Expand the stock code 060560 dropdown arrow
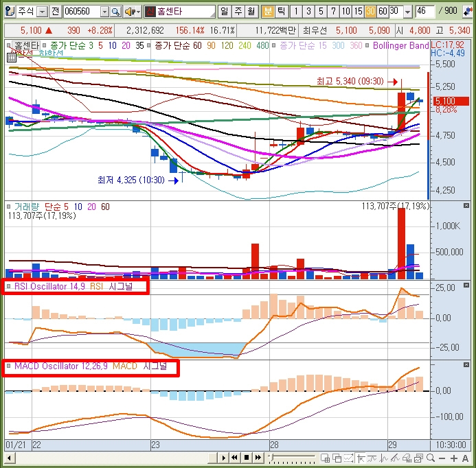This screenshot has width=476, height=468. [104, 12]
